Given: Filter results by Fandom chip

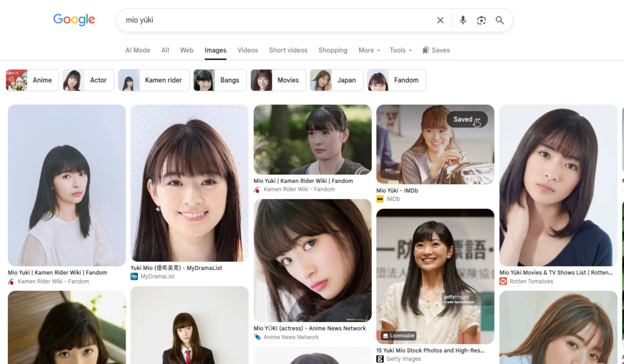Looking at the screenshot, I should tap(396, 80).
